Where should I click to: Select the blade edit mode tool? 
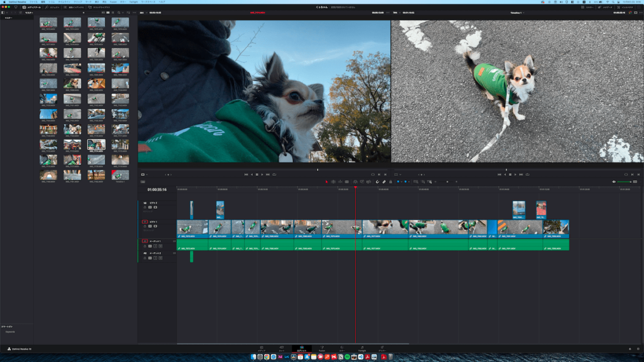347,182
